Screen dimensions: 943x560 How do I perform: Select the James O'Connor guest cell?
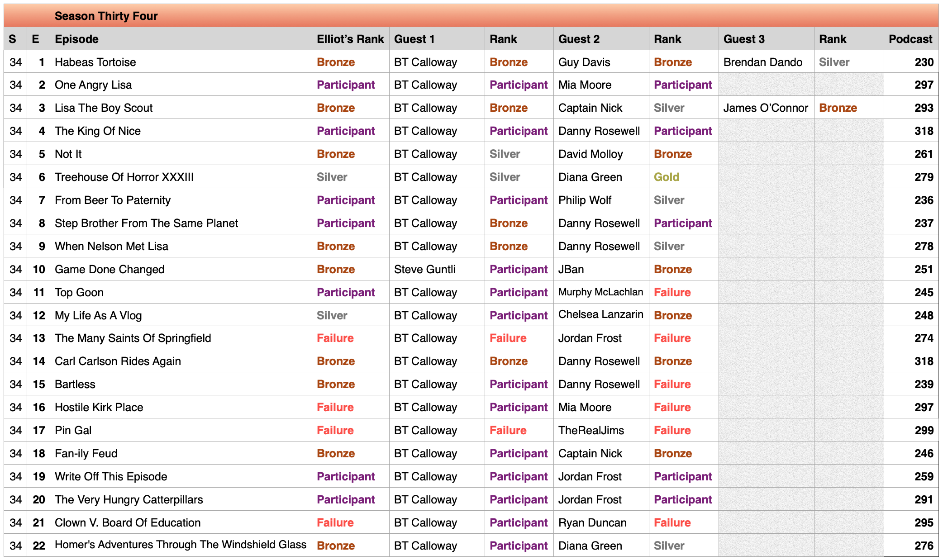(766, 108)
